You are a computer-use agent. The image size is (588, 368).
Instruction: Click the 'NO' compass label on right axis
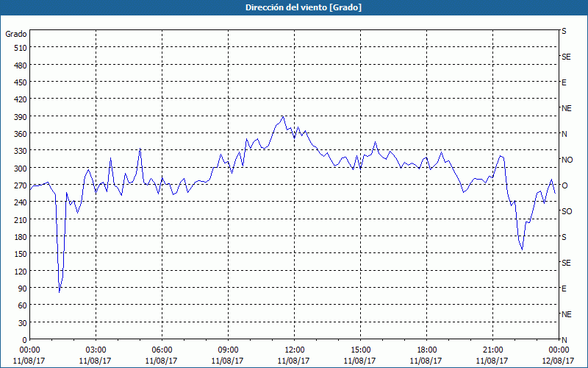tap(567, 160)
